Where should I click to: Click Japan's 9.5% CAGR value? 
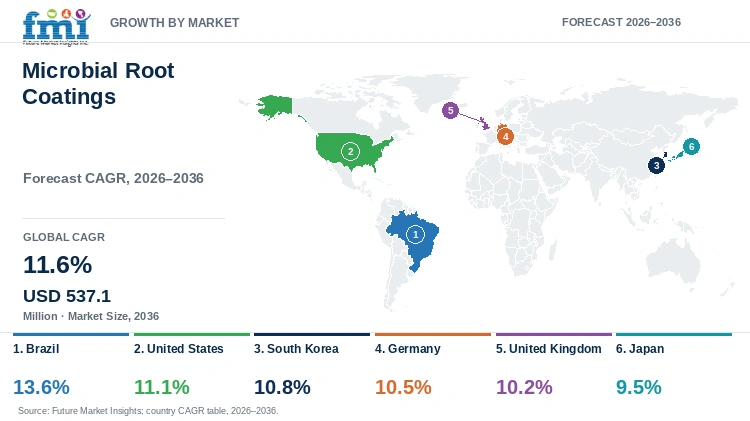tap(639, 387)
